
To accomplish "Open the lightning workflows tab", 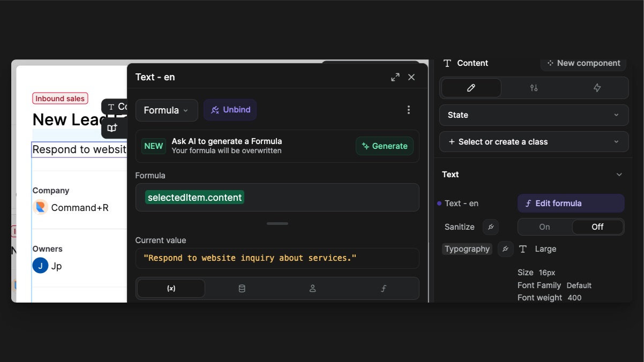I will pyautogui.click(x=597, y=88).
